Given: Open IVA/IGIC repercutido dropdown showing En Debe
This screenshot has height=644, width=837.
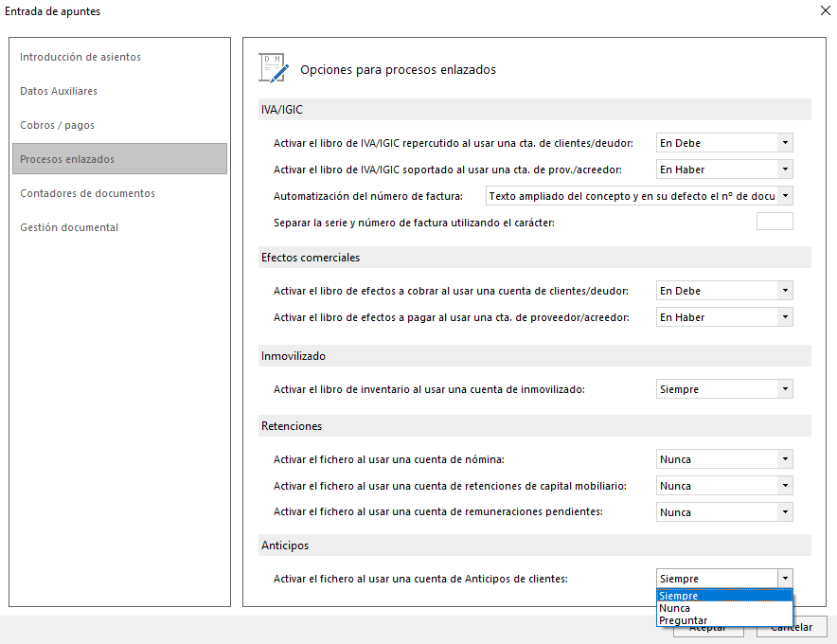Looking at the screenshot, I should (x=724, y=143).
